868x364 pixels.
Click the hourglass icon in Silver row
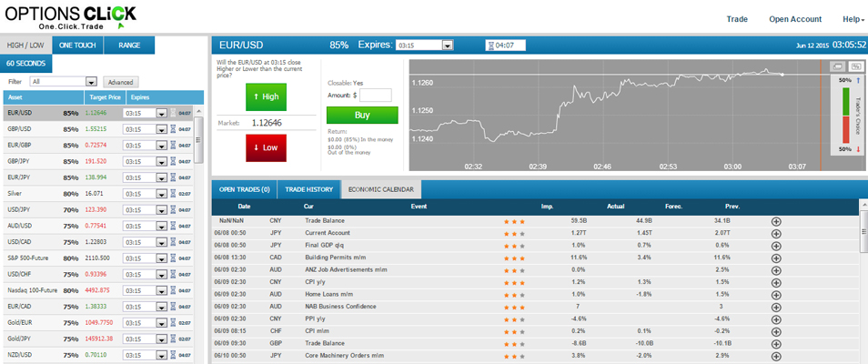(174, 194)
